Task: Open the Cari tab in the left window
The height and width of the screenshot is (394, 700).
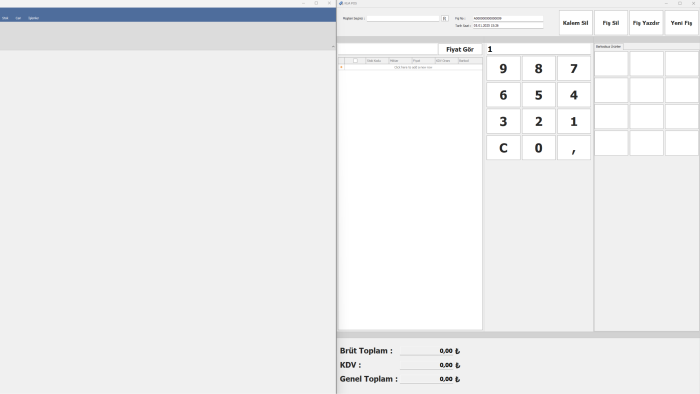Action: point(18,18)
